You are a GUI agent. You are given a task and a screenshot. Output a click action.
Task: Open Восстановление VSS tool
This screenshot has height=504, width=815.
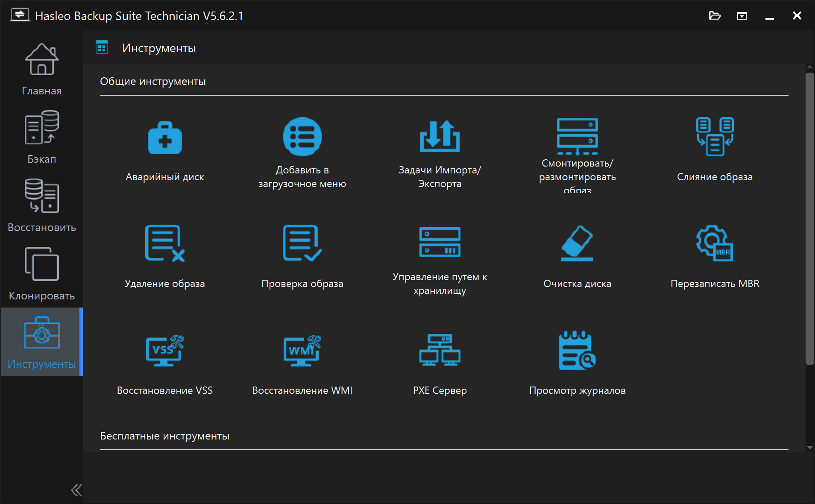(x=165, y=351)
